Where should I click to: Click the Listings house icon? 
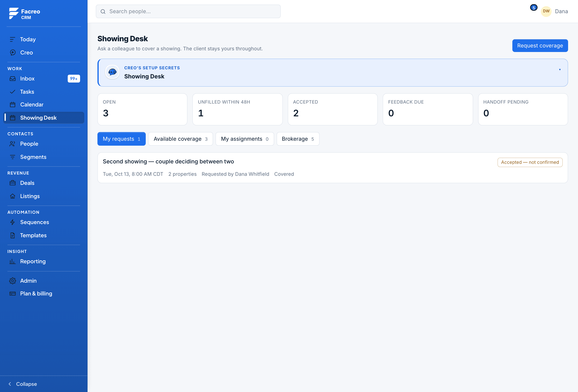tap(12, 196)
